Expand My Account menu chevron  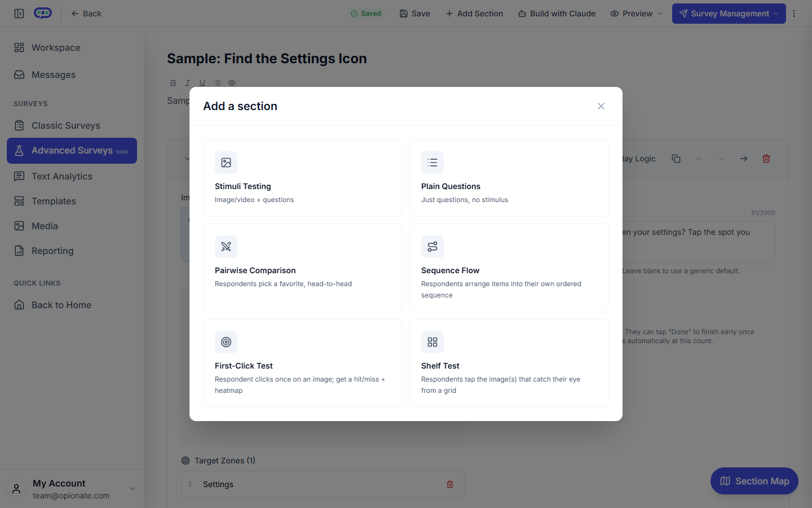tap(133, 489)
